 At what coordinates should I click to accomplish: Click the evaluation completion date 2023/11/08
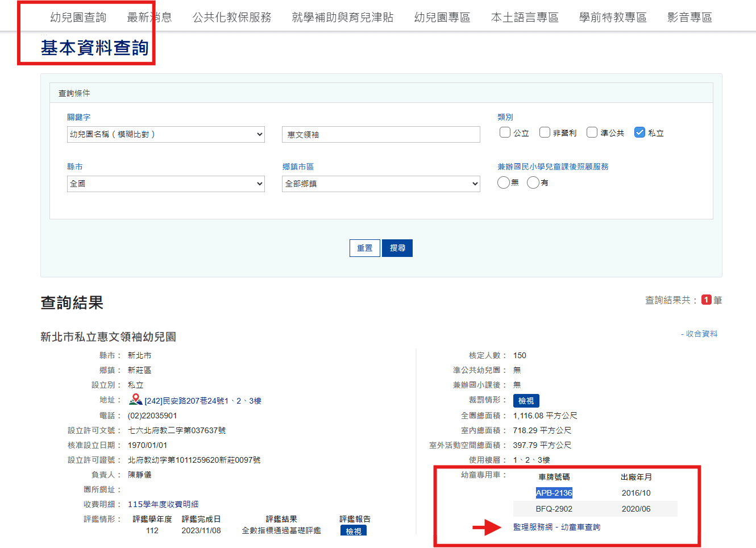[201, 530]
